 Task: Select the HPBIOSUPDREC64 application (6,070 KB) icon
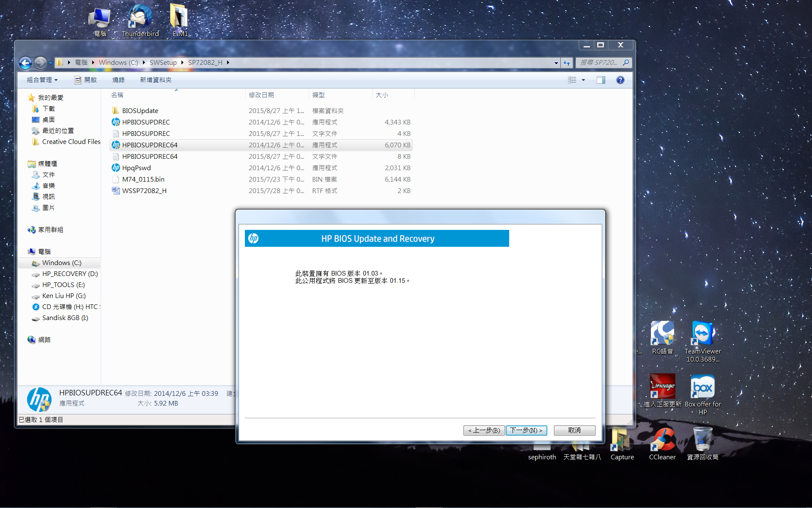116,145
